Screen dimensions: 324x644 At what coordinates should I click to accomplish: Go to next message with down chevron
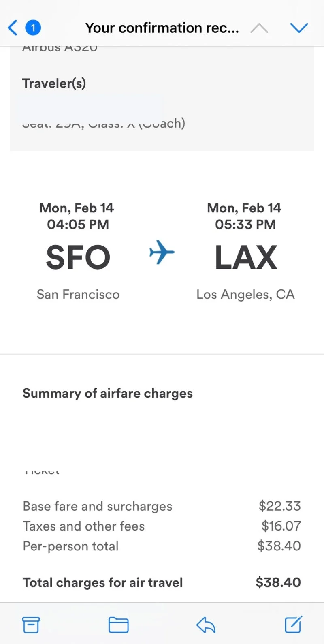pyautogui.click(x=299, y=28)
